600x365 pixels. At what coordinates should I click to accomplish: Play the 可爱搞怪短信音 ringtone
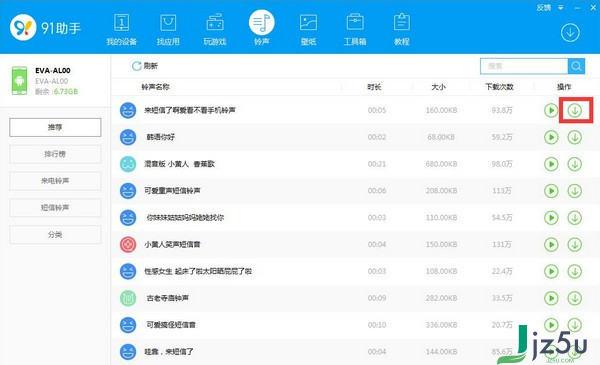551,325
